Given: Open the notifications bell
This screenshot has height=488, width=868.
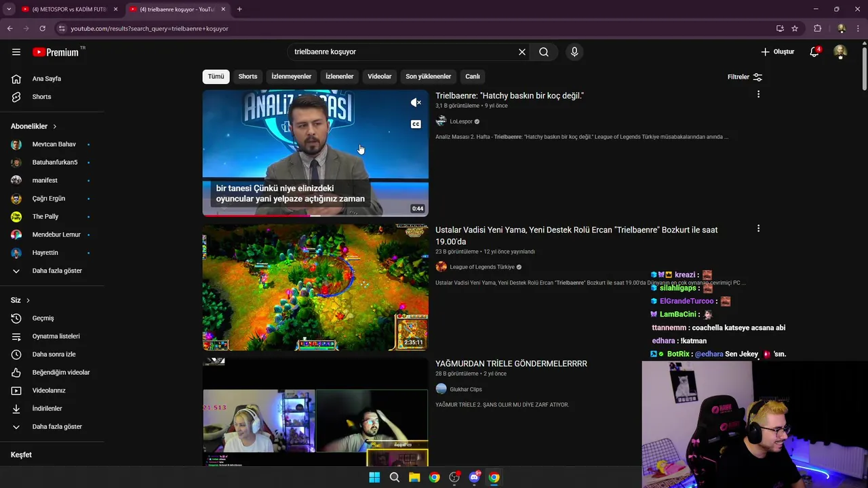Looking at the screenshot, I should tap(814, 52).
